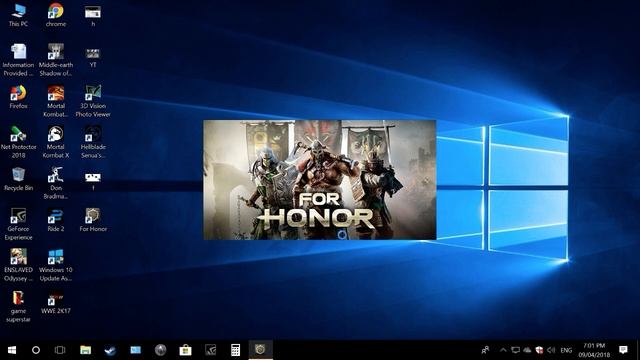Image resolution: width=640 pixels, height=360 pixels.
Task: Select the Don Bradman shortcut
Action: point(56,183)
